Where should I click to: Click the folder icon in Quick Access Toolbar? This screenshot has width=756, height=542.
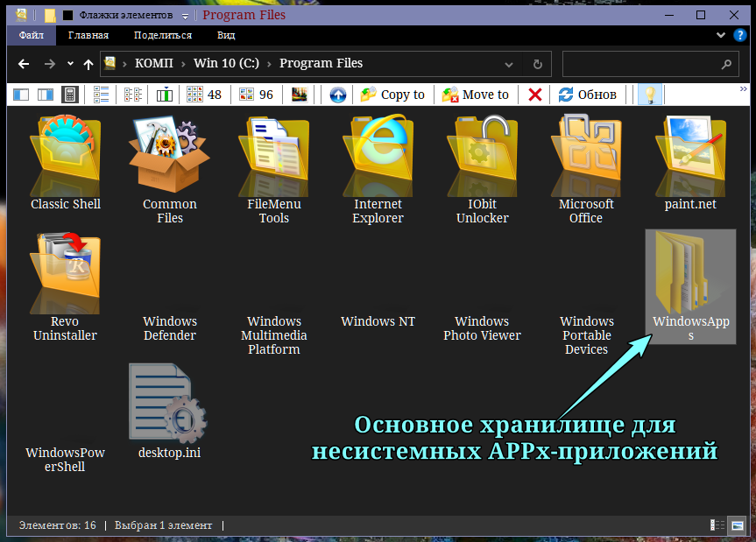coord(50,16)
